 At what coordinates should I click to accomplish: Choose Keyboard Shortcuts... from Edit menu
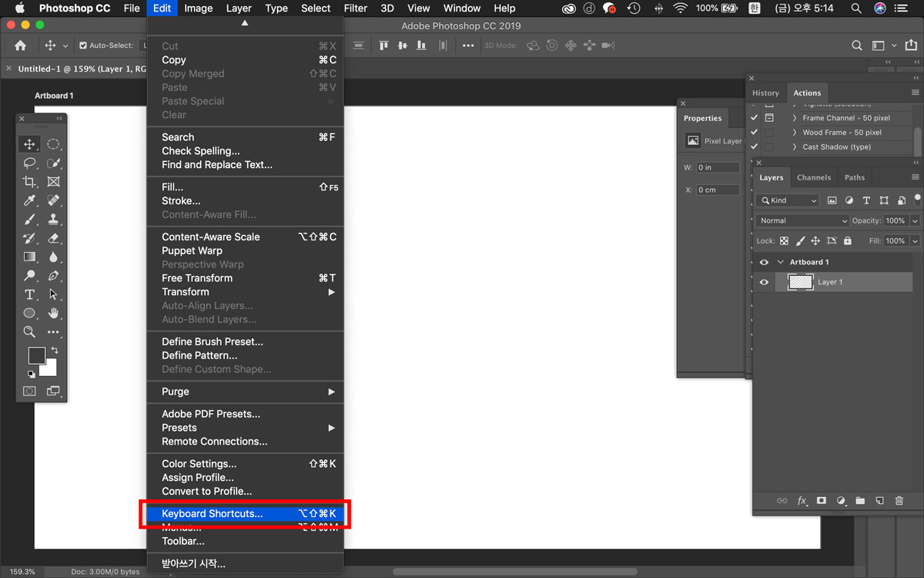pyautogui.click(x=212, y=514)
